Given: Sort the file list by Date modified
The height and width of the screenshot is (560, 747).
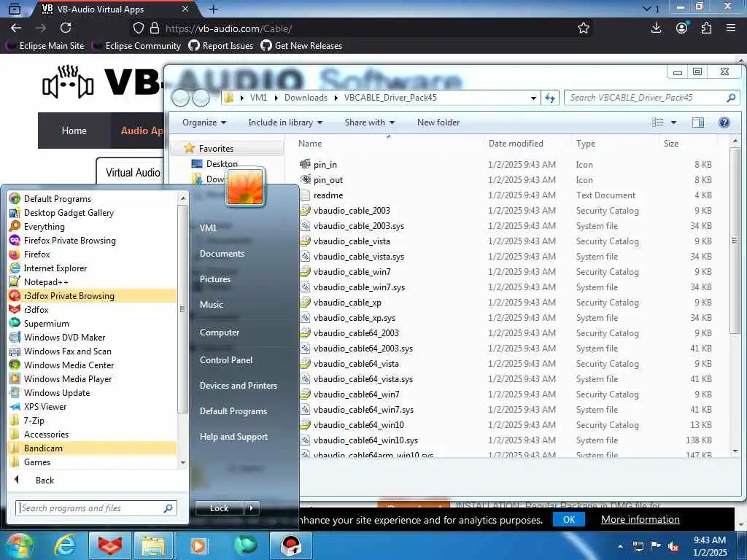Looking at the screenshot, I should tap(516, 143).
